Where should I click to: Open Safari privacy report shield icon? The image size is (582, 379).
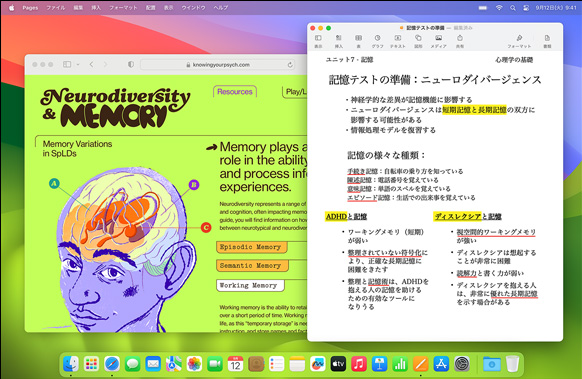point(131,64)
